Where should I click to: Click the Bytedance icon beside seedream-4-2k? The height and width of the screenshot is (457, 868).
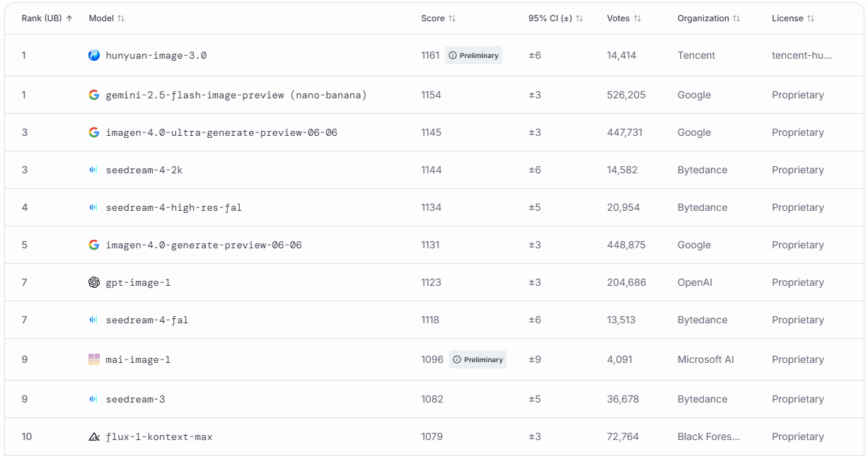(94, 170)
